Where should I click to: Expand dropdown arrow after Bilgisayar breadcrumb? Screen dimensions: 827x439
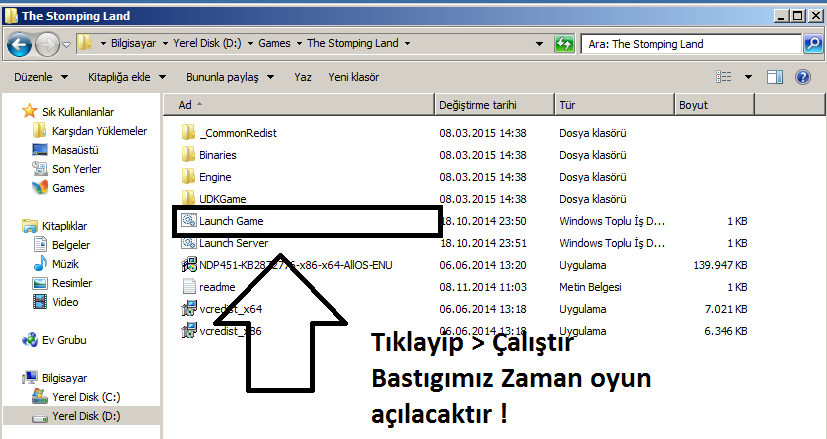point(165,44)
